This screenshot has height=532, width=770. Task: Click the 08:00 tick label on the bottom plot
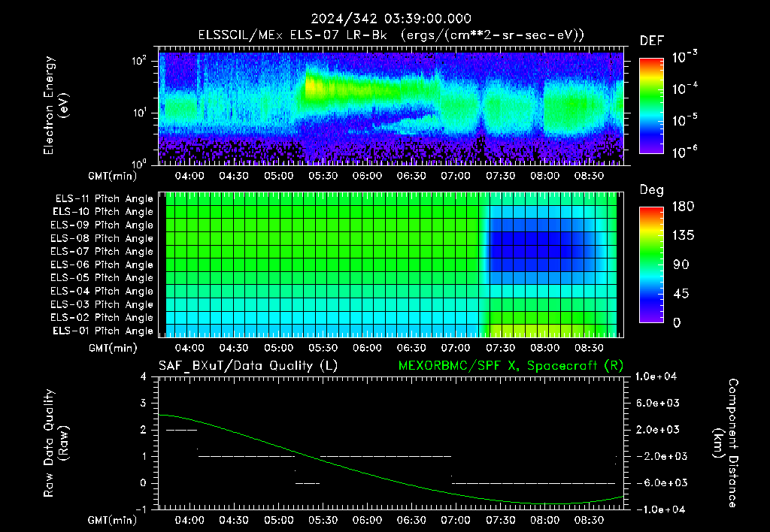[544, 520]
